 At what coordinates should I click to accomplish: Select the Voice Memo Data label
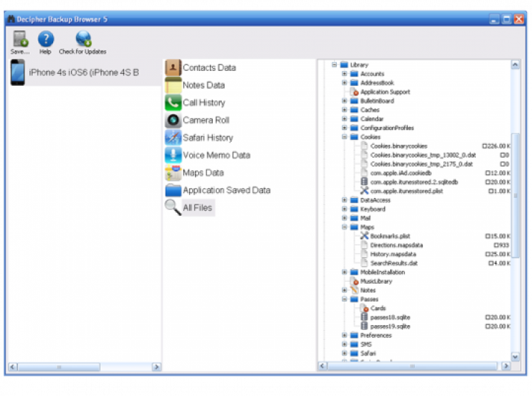[x=216, y=155]
